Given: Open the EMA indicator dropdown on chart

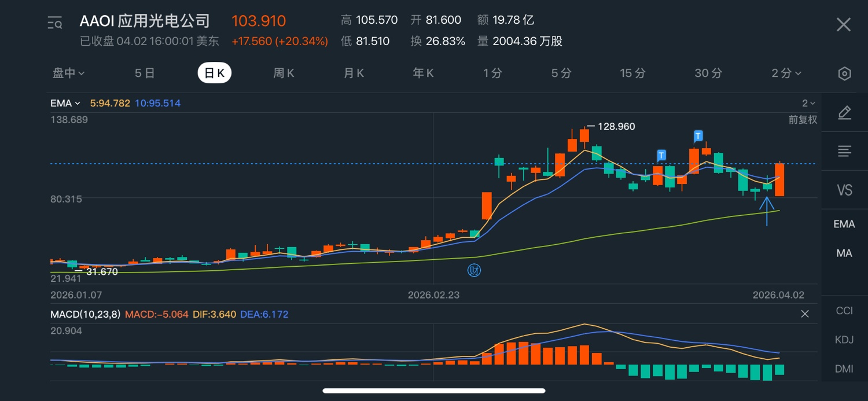Looking at the screenshot, I should [65, 104].
